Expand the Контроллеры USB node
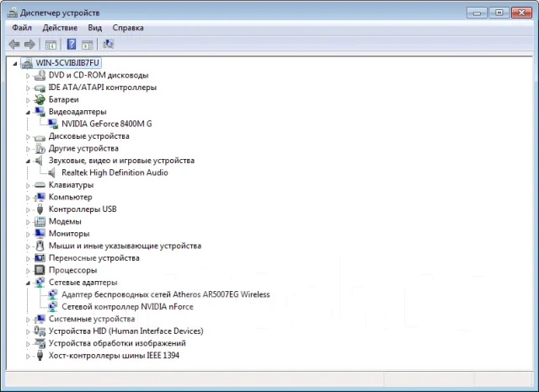This screenshot has height=392, width=539. [x=28, y=209]
